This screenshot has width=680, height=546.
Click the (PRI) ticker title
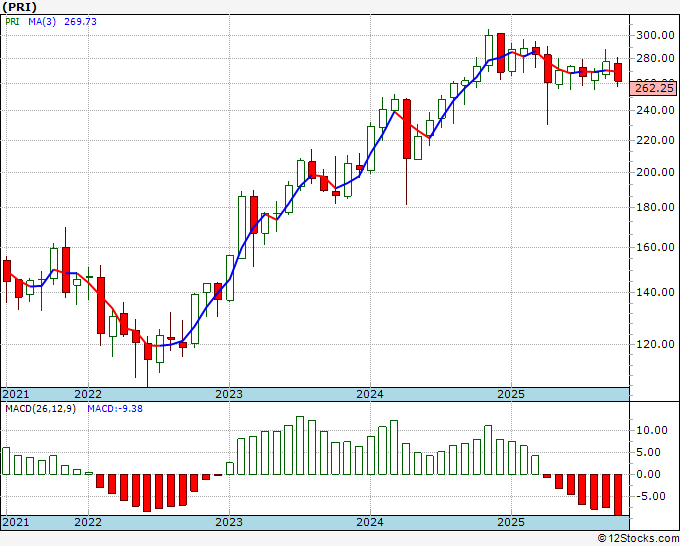tap(19, 7)
